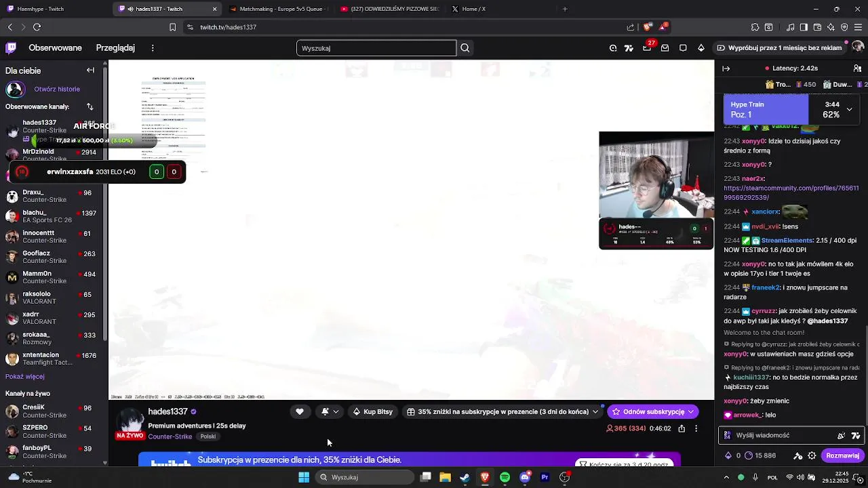Open Obserwowane in top navigation
868x488 pixels.
point(55,48)
